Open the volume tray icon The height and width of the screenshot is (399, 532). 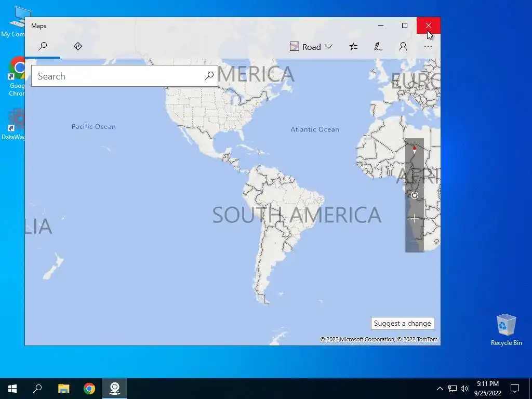[464, 389]
